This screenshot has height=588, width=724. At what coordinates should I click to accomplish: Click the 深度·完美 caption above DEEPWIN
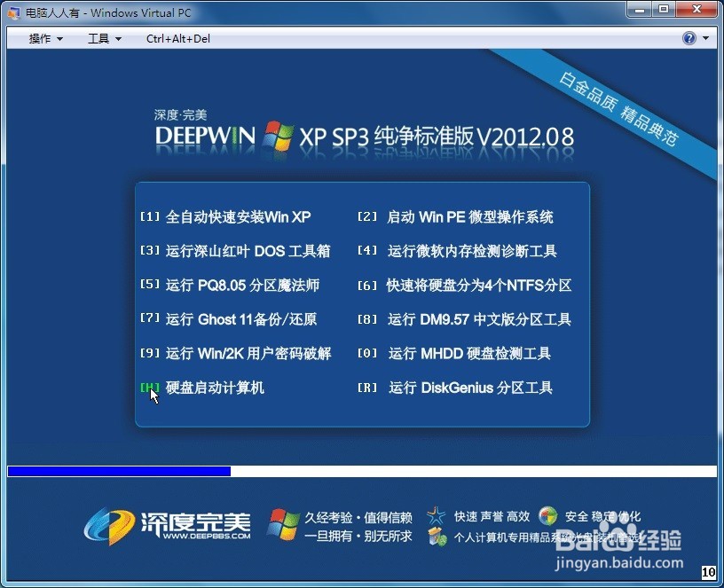[180, 115]
